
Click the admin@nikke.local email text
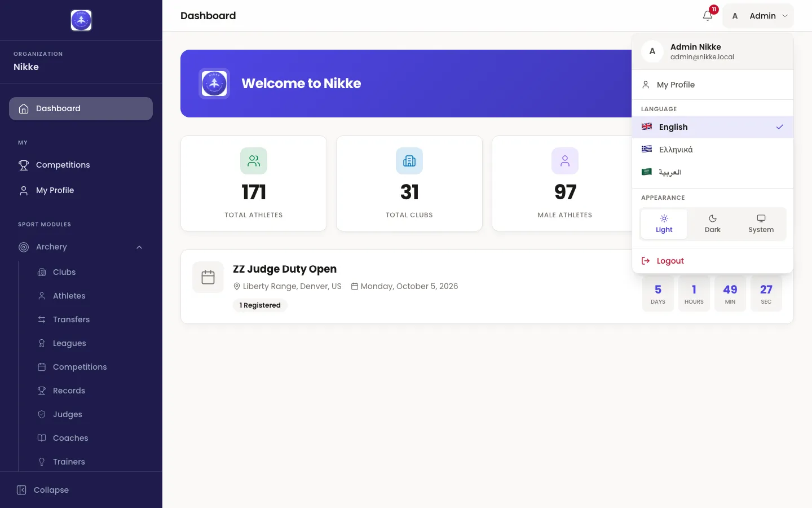702,57
